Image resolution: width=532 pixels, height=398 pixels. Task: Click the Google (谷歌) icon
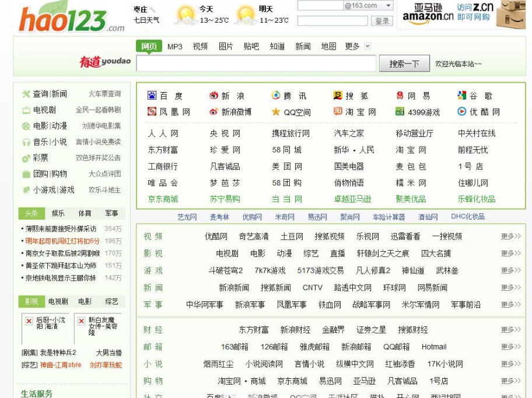[462, 96]
